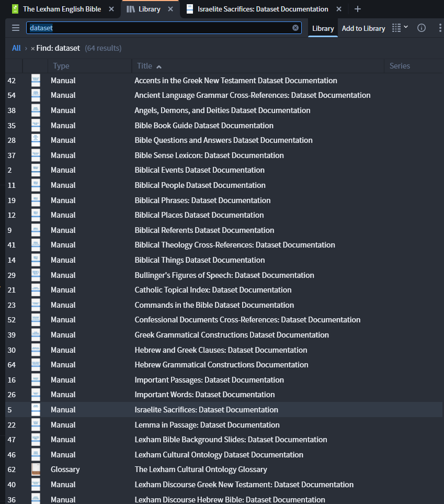The image size is (444, 504).
Task: Click the cover icon for Important Passages dataset
Action: [36, 380]
